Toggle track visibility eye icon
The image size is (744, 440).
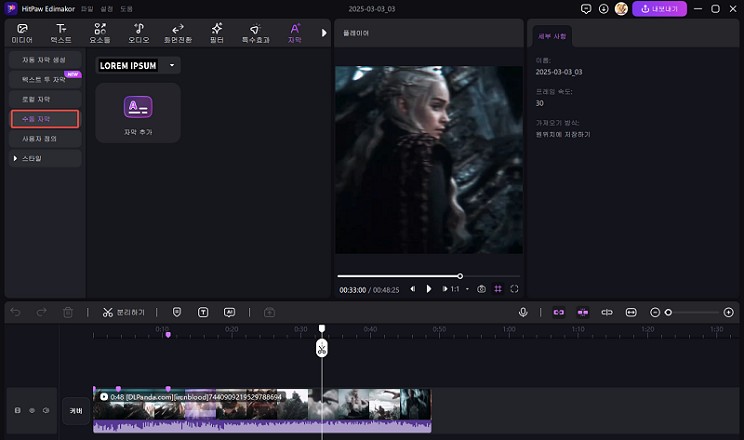pos(32,410)
